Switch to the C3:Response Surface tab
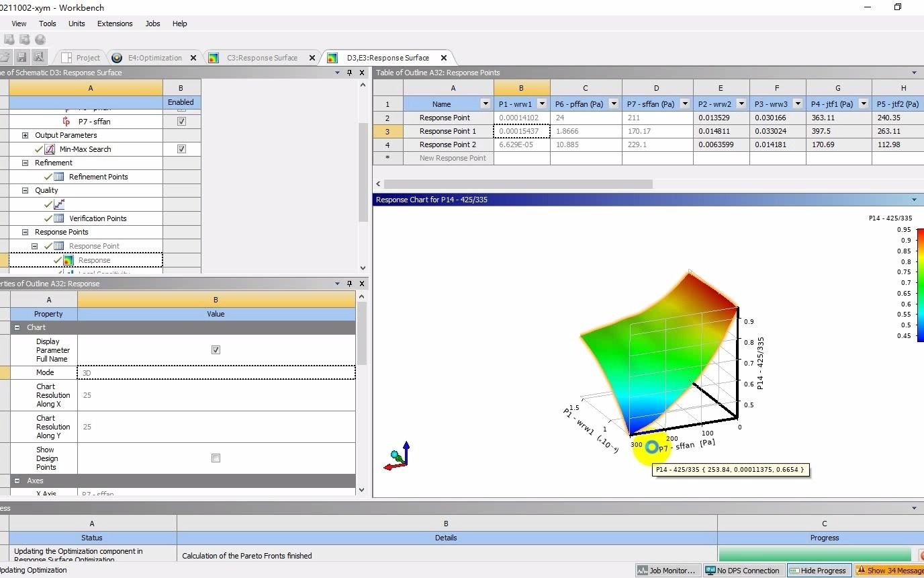924x578 pixels. point(262,58)
